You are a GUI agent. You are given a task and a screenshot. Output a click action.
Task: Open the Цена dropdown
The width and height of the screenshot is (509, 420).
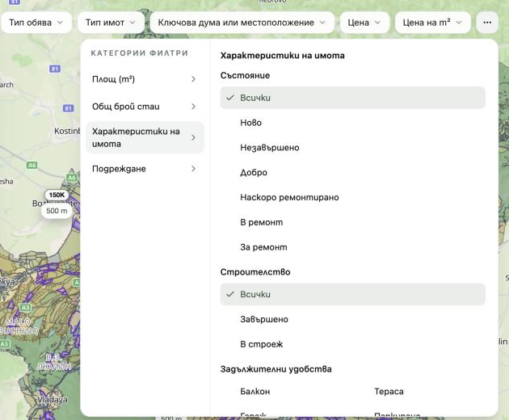tap(364, 23)
